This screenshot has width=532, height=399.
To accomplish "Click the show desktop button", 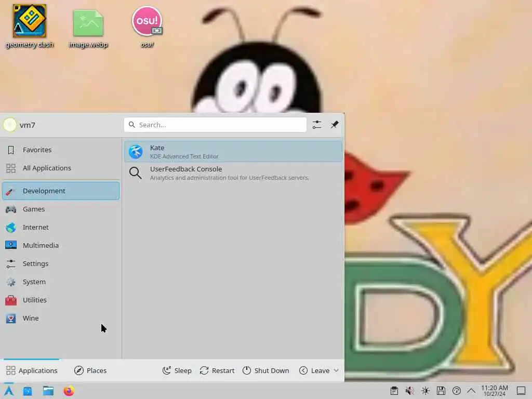I will coord(521,391).
